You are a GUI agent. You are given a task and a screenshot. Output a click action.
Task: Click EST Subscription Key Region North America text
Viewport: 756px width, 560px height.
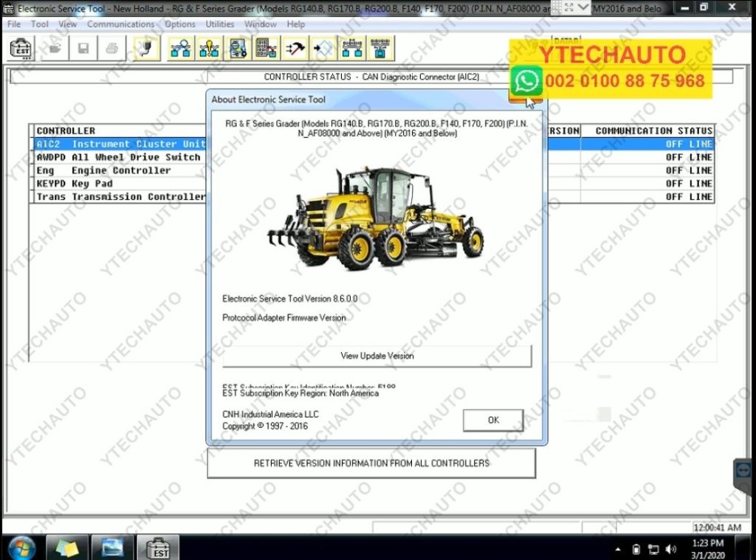(300, 393)
